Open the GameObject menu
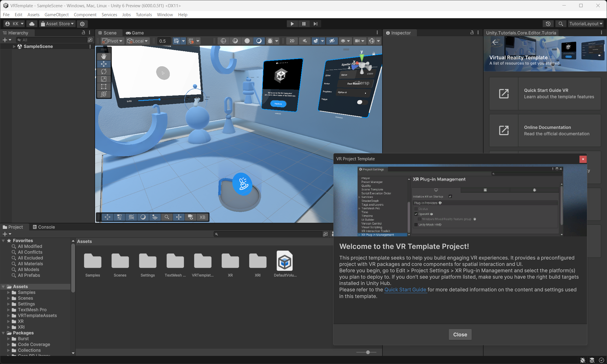This screenshot has height=364, width=607. click(x=56, y=14)
